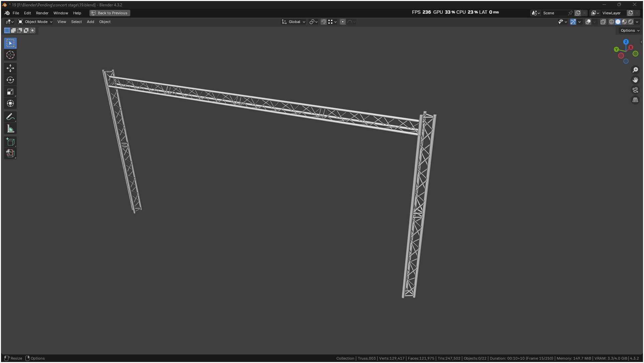Enable proportional editing

(343, 22)
